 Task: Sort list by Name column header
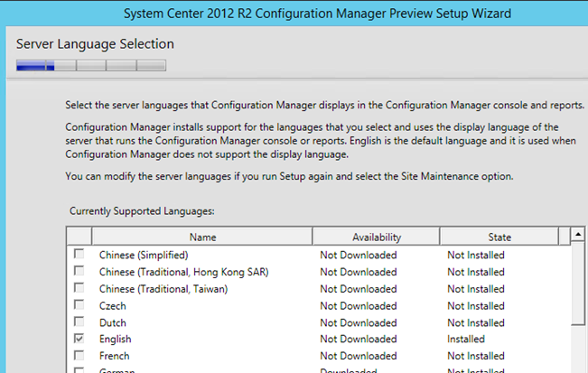coord(202,237)
